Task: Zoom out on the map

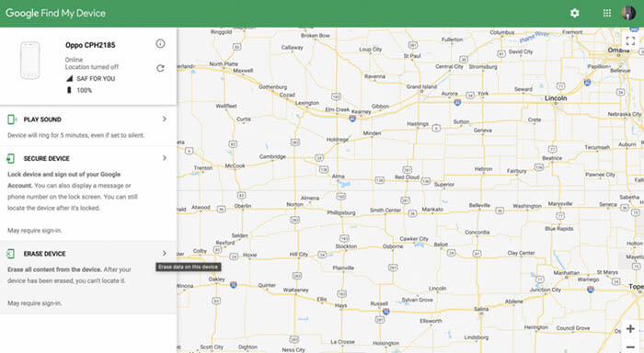Action: coord(630,347)
